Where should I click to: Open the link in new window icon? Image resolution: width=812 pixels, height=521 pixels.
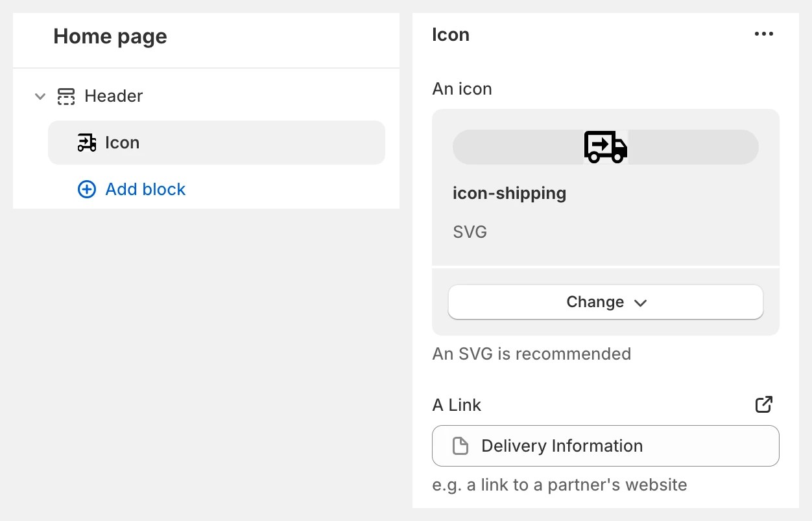tap(763, 405)
